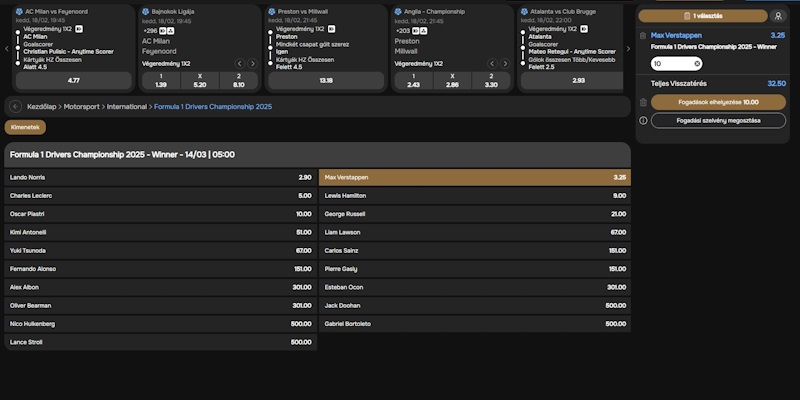Image resolution: width=800 pixels, height=400 pixels.
Task: Remove Max Verstappen selection with the trash icon
Action: pyautogui.click(x=643, y=36)
